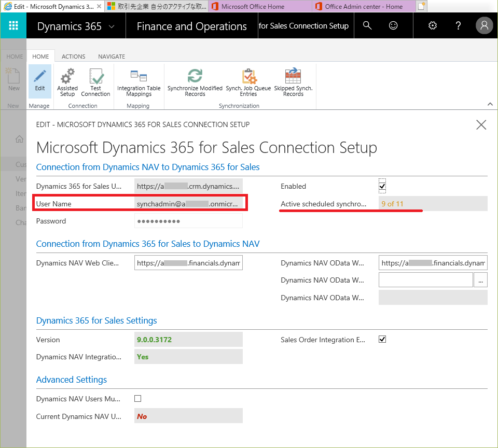The image size is (498, 448).
Task: Switch to the Japanese 取引先企業 browser tab
Action: coord(157,6)
